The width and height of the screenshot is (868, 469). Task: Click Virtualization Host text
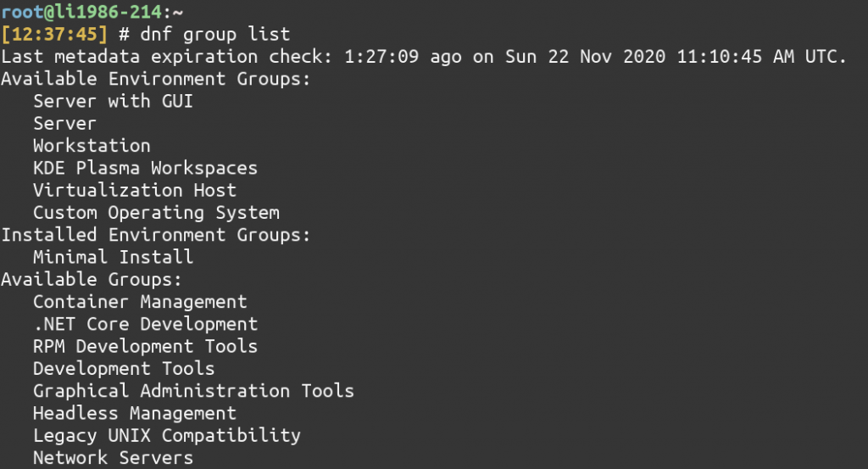tap(135, 191)
